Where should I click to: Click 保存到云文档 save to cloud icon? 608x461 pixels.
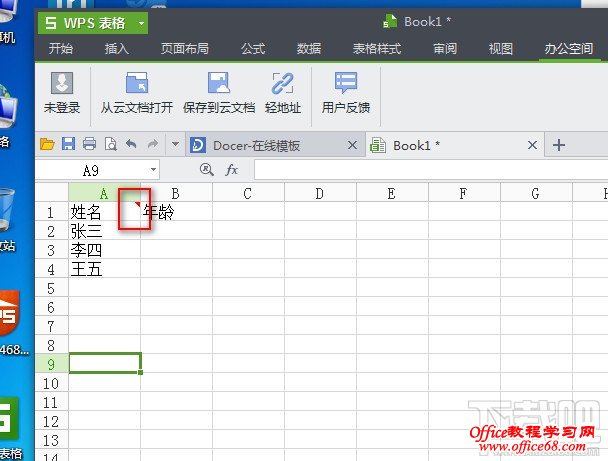(x=219, y=92)
